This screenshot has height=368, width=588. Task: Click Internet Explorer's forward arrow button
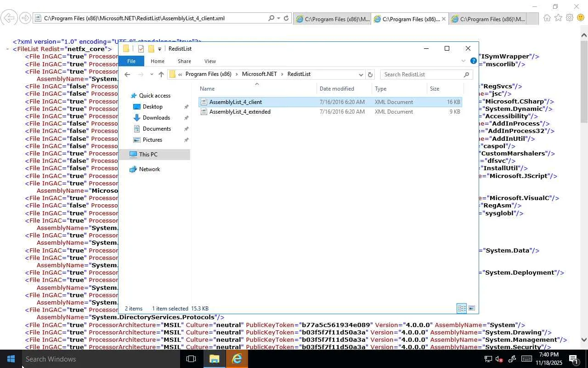(x=25, y=18)
